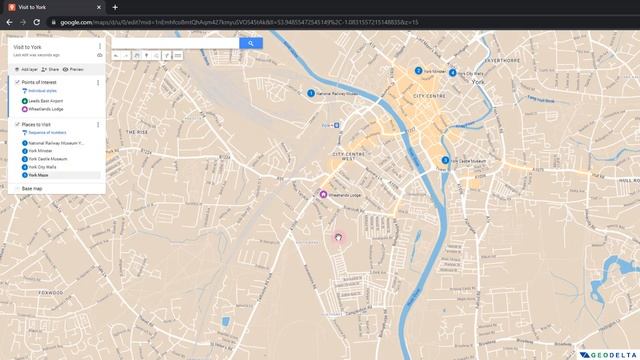640x360 pixels.
Task: Click the paint-roller icon beside Individual styles
Action: [24, 91]
